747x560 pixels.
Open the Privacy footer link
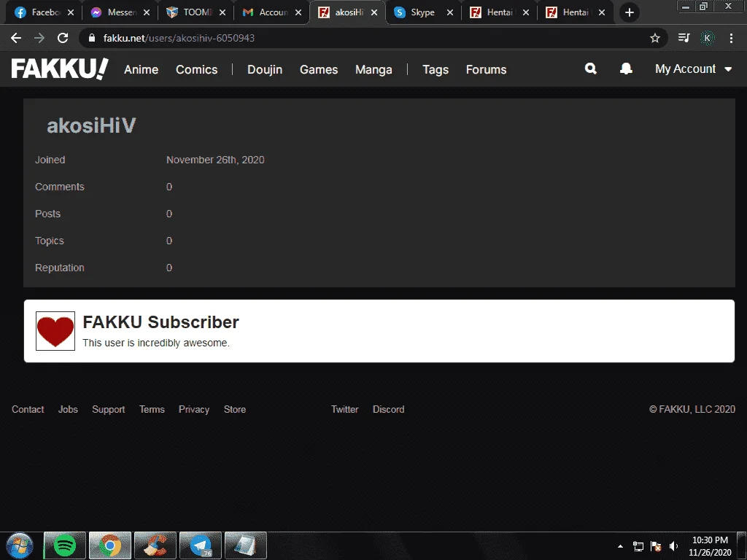coord(194,410)
